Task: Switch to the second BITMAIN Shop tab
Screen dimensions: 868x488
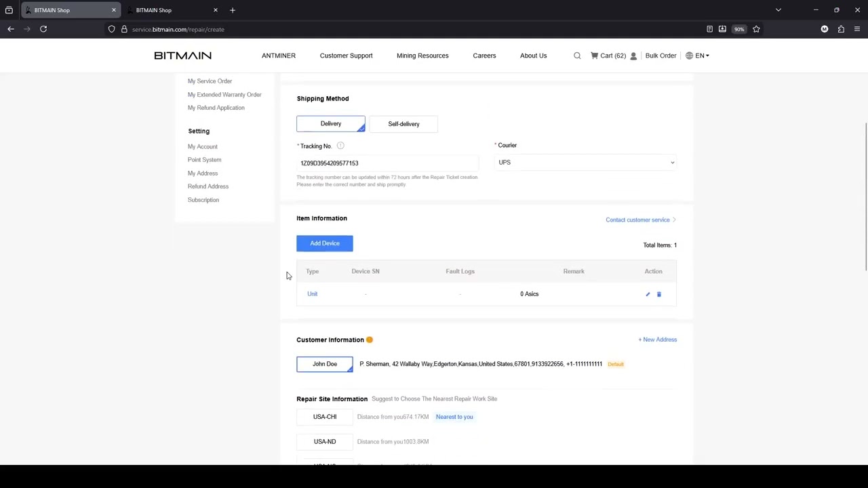Action: (x=172, y=10)
